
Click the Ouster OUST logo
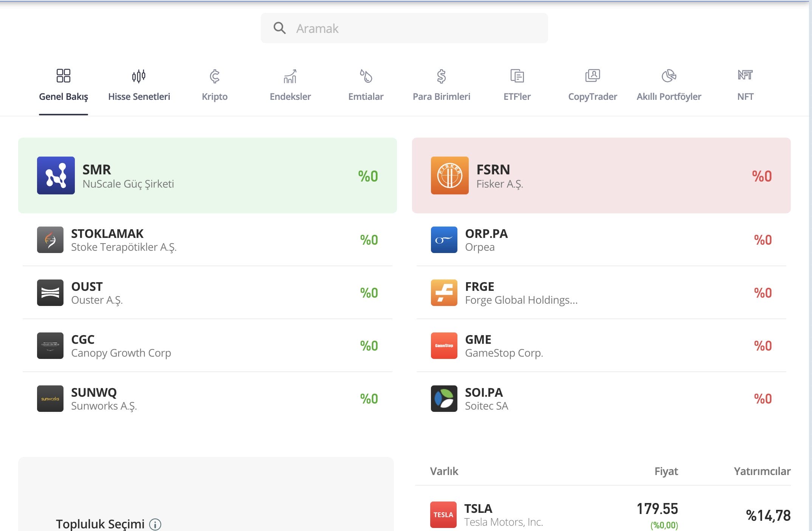click(x=50, y=293)
